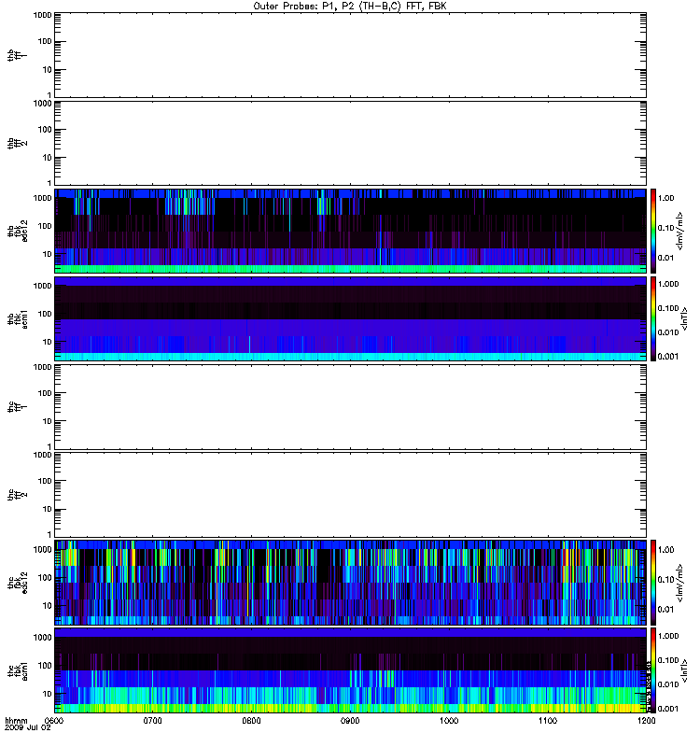Click the 'thc fbk edc12' y-axis title
Screen dimensions: 700x747
click(17, 583)
